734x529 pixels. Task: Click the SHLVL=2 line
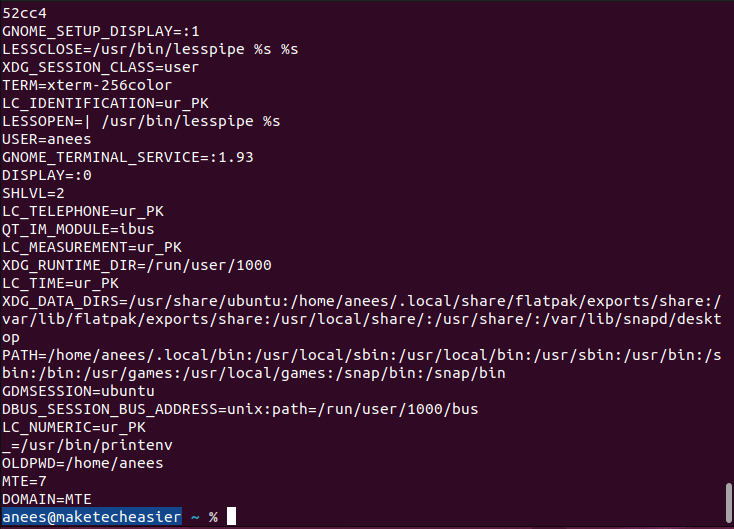point(33,193)
